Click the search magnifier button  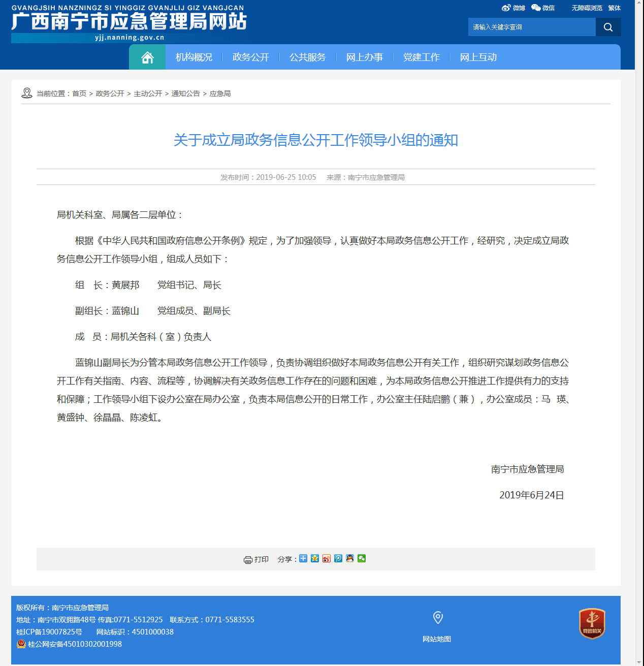[x=608, y=27]
